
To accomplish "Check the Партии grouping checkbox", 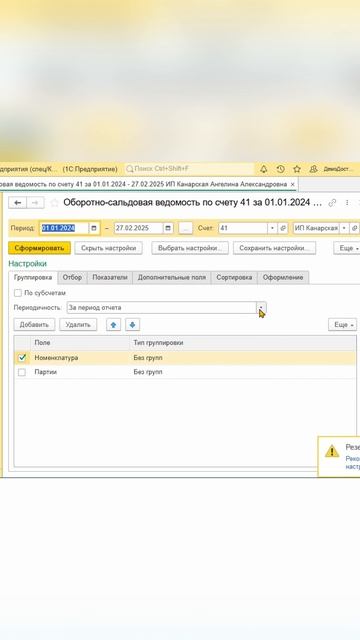I will coord(22,372).
